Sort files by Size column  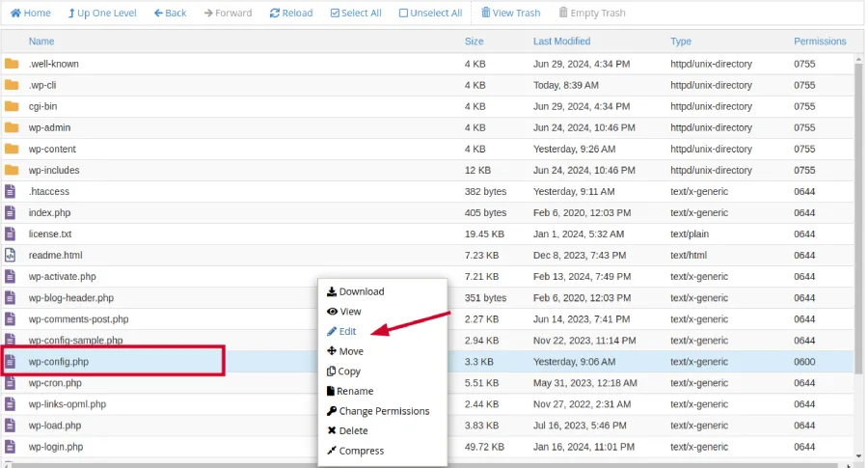pos(474,41)
